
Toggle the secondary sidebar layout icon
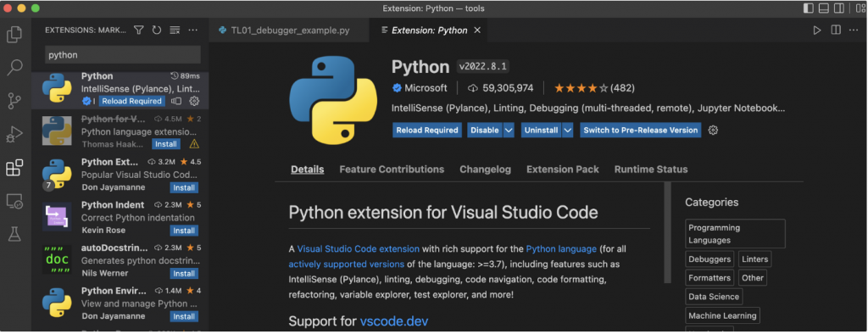click(839, 8)
